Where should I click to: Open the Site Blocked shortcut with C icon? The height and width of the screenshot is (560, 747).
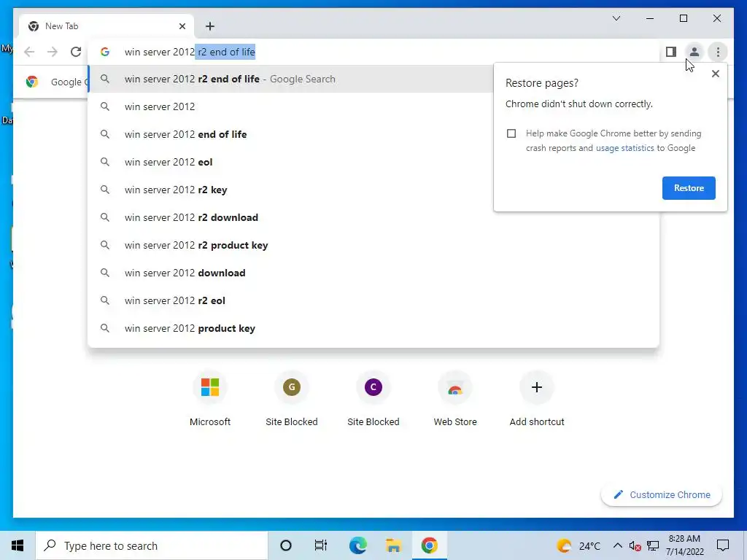(373, 399)
